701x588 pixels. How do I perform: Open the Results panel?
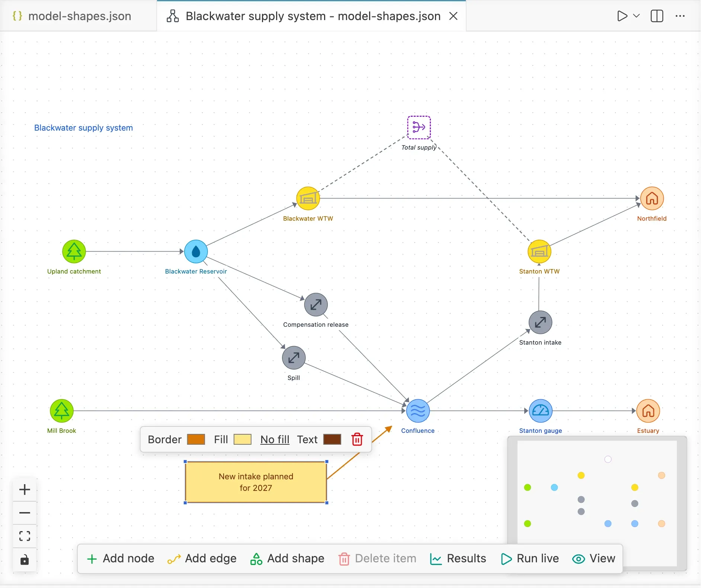[458, 559]
